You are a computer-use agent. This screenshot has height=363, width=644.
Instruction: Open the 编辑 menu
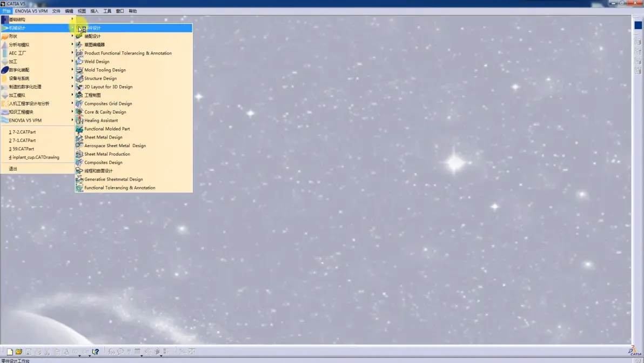[x=69, y=11]
